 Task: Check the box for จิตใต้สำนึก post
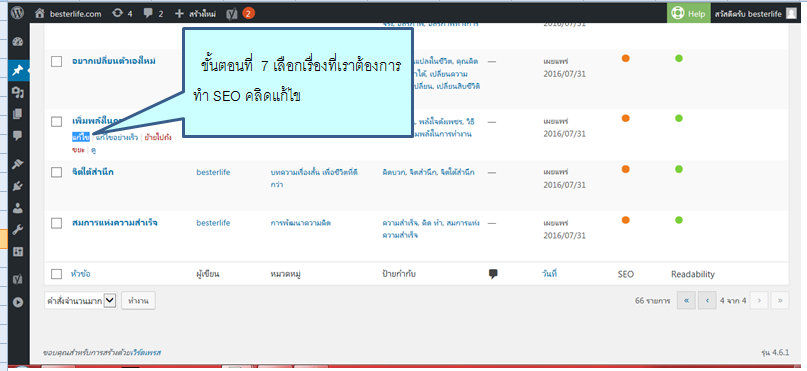pos(57,172)
